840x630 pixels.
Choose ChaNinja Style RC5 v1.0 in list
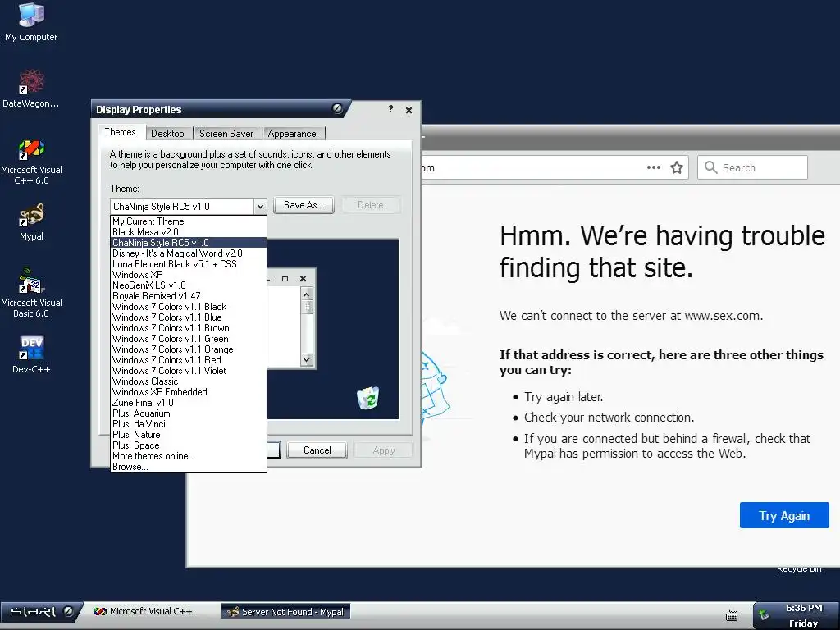(189, 243)
